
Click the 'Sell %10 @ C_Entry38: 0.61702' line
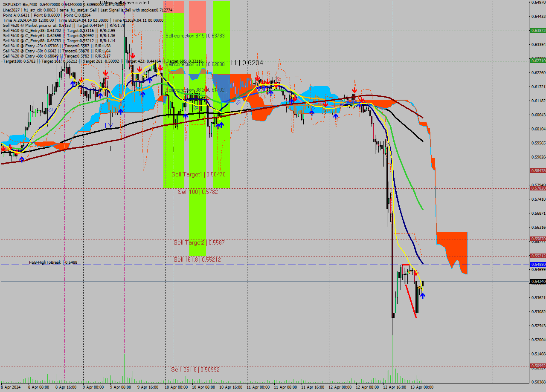click(59, 31)
